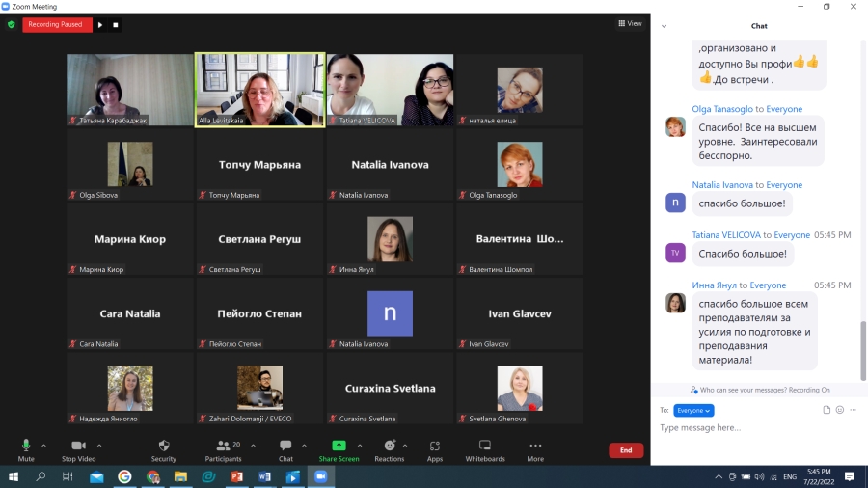The height and width of the screenshot is (488, 868).
Task: Resume the paused recording
Action: point(101,24)
